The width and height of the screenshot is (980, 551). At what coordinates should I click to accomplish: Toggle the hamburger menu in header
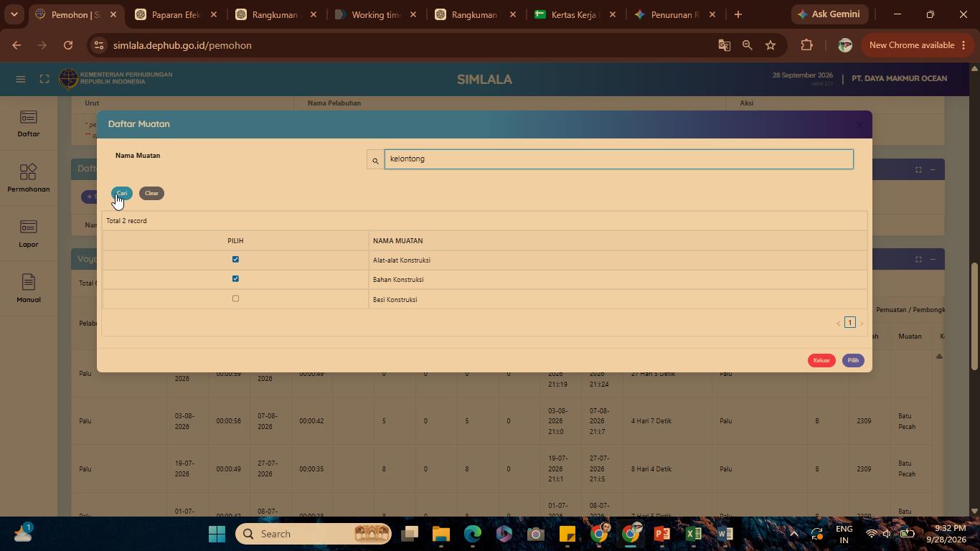pyautogui.click(x=21, y=79)
